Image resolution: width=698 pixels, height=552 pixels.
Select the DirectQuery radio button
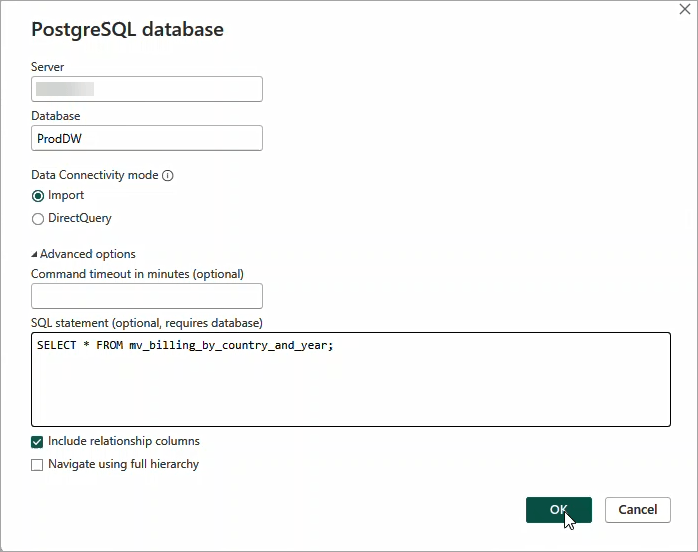(x=38, y=219)
